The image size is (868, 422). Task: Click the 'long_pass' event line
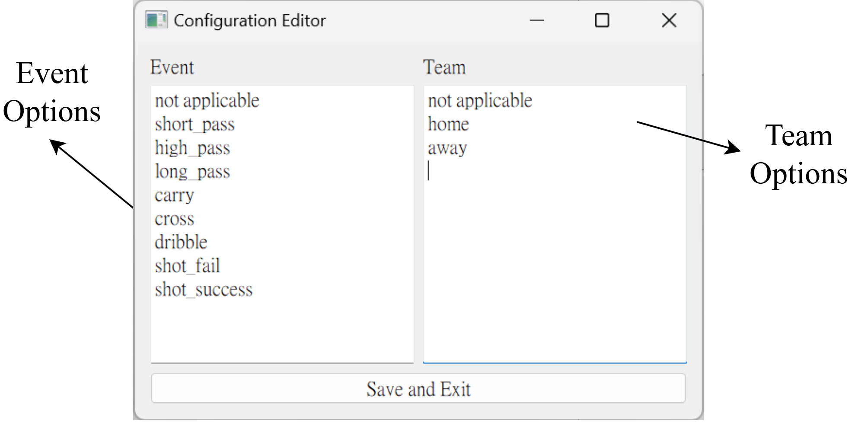[x=192, y=172]
